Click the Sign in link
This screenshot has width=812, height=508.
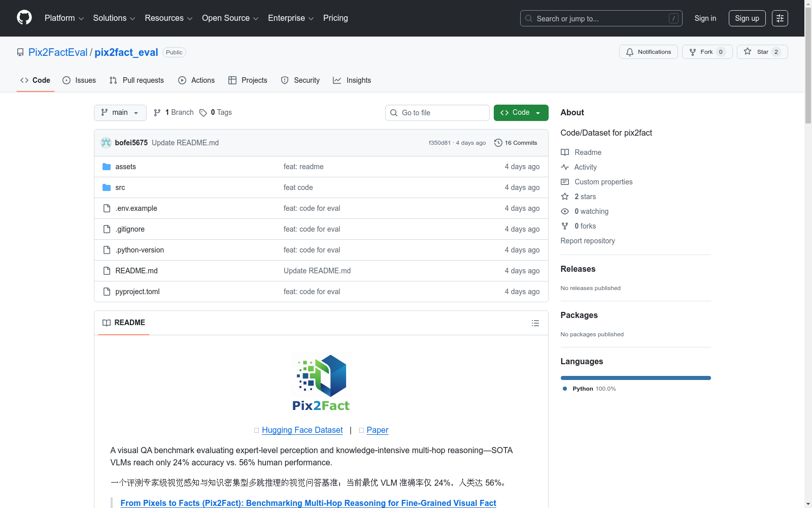click(x=705, y=18)
